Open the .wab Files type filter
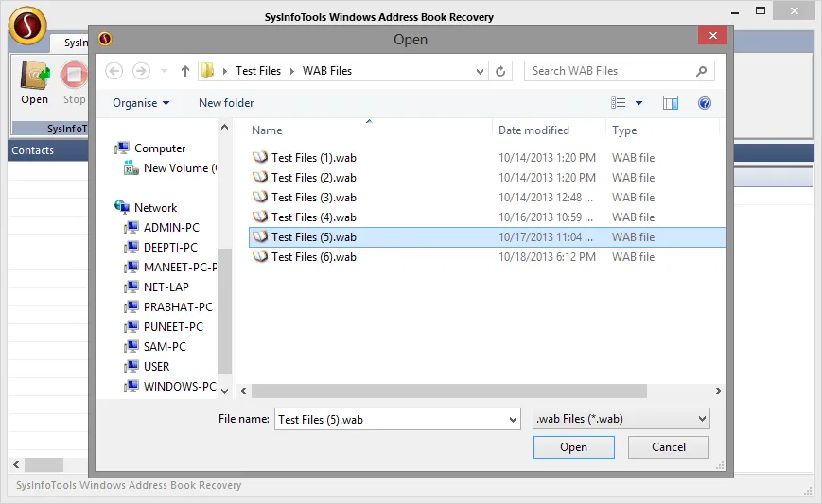The image size is (822, 504). (x=621, y=419)
